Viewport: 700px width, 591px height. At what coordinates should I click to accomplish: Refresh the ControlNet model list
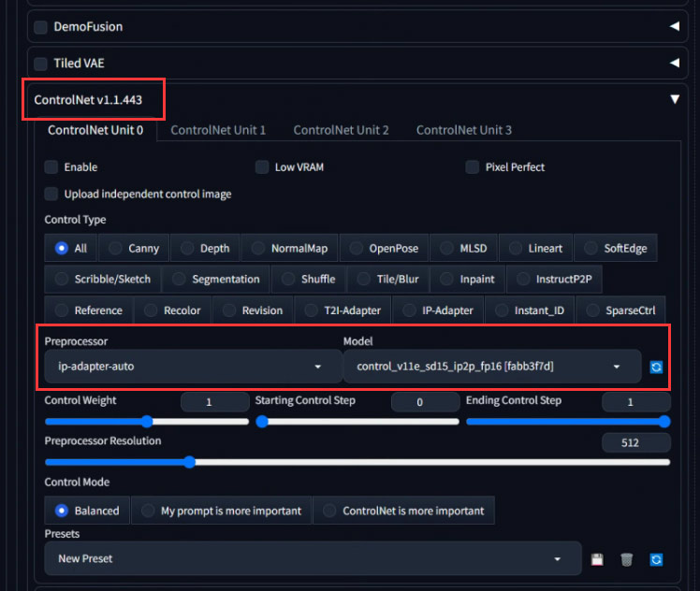pos(656,368)
